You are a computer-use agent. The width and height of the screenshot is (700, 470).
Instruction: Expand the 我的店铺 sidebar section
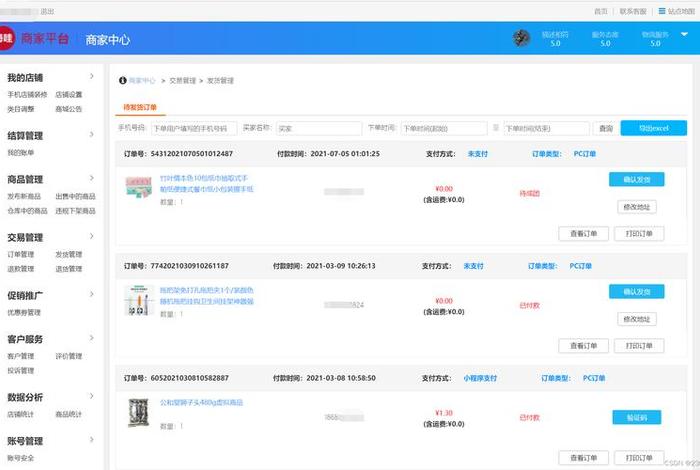pos(91,76)
